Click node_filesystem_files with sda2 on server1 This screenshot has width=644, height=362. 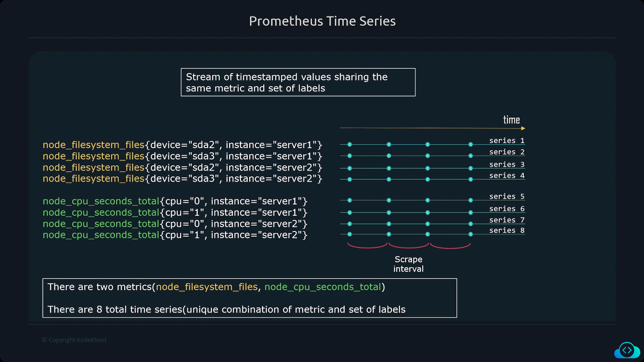(x=182, y=145)
